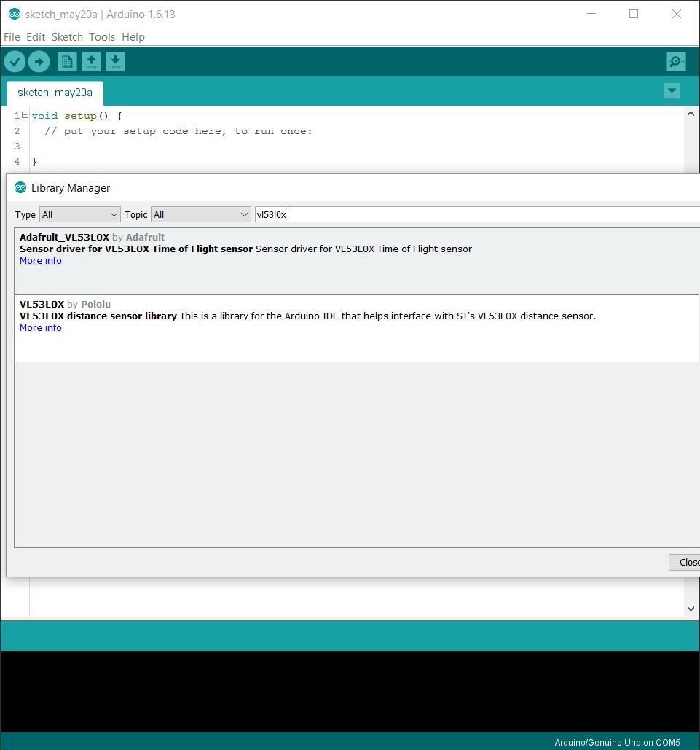Screen dimensions: 700x750
Task: Maximize the Arduino window
Action: point(634,14)
